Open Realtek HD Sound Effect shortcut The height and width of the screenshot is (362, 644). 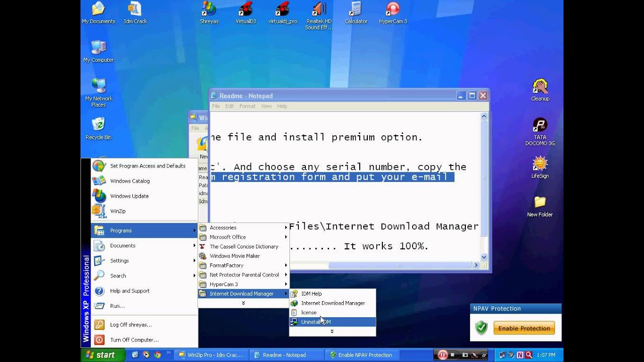(319, 16)
